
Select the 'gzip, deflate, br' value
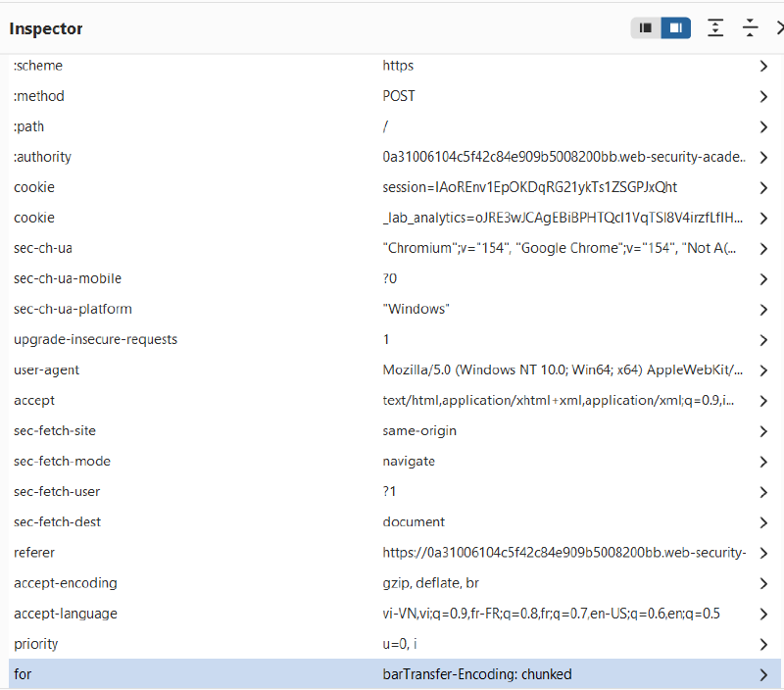point(430,583)
